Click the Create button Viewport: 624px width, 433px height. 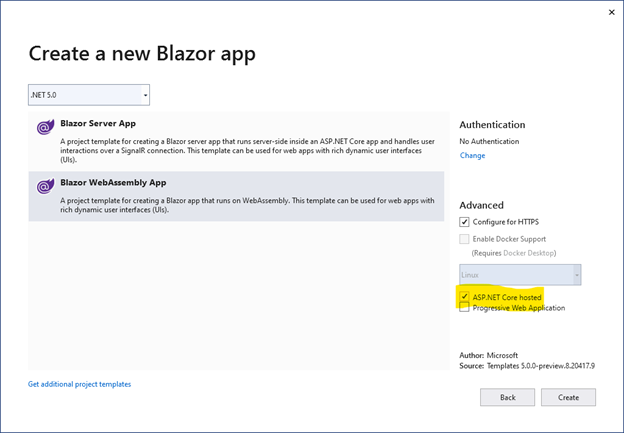pos(568,397)
